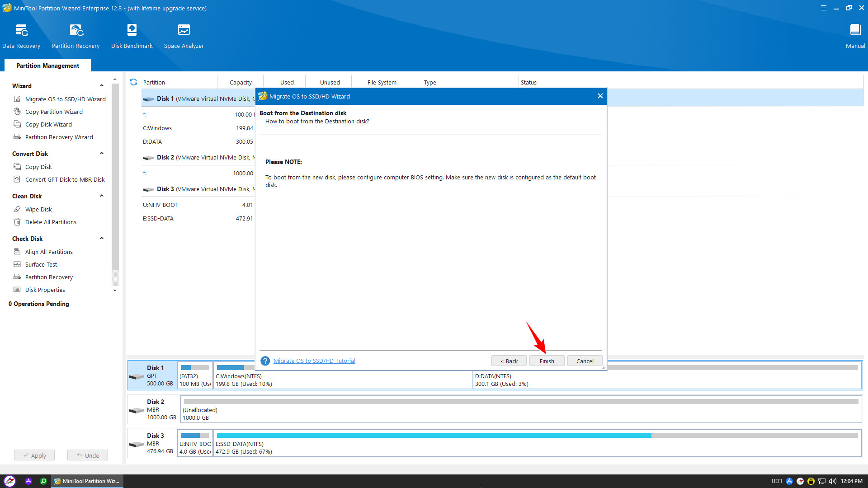Image resolution: width=868 pixels, height=488 pixels.
Task: Collapse the Clean Disk section
Action: tap(102, 196)
